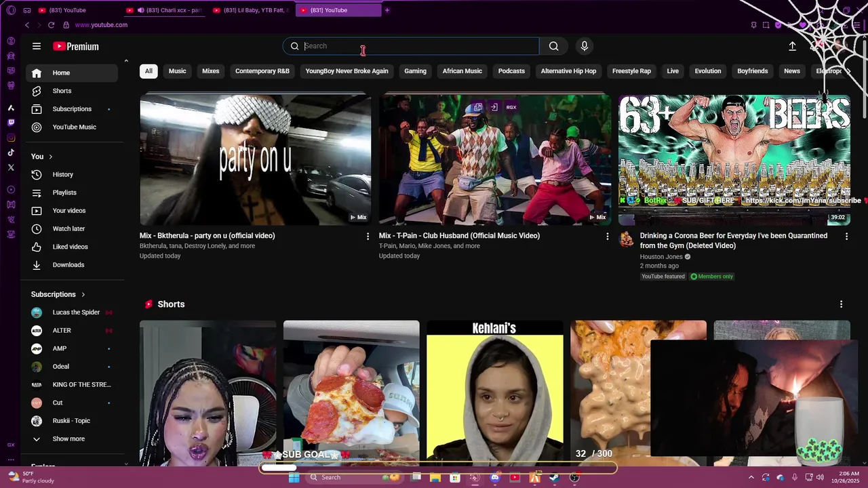Viewport: 868px width, 488px height.
Task: Open the YouTube hamburger guide menu
Action: pos(37,46)
